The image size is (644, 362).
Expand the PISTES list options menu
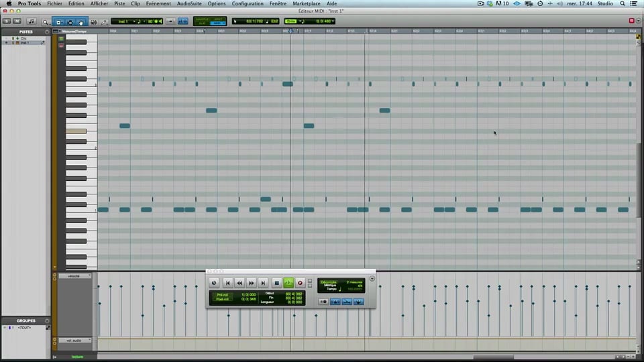coord(48,32)
